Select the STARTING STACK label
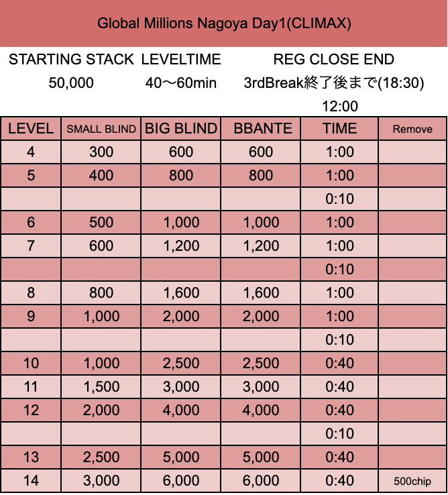 (x=71, y=60)
